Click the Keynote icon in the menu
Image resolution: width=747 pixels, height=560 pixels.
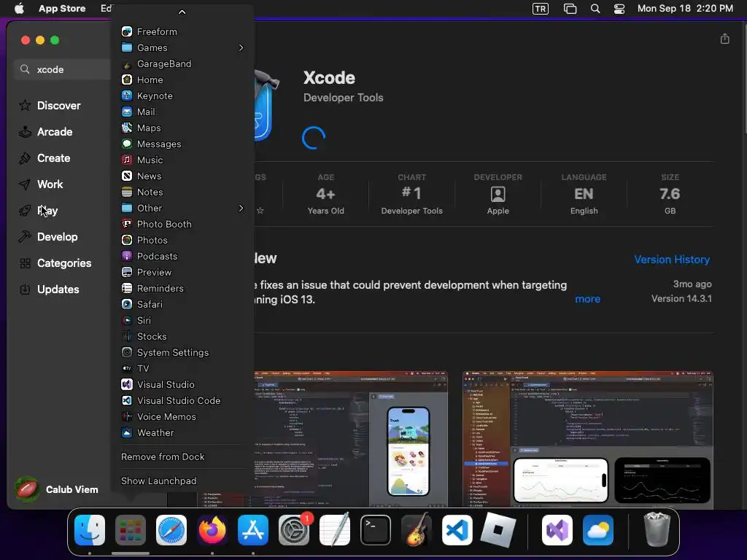[127, 96]
